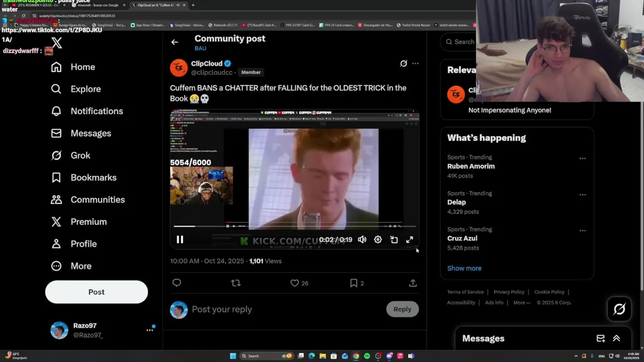
Task: Open Messages in the sidebar
Action: click(x=80, y=133)
